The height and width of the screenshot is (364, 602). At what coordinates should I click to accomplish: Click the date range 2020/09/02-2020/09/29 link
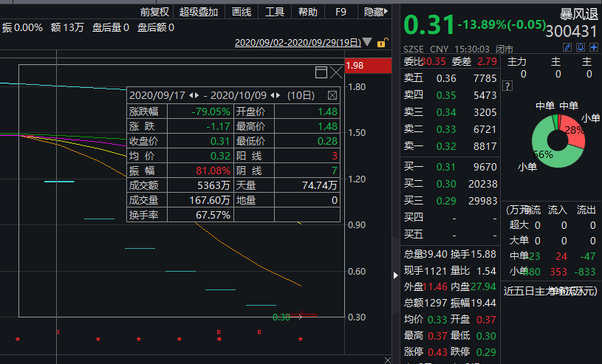point(298,42)
